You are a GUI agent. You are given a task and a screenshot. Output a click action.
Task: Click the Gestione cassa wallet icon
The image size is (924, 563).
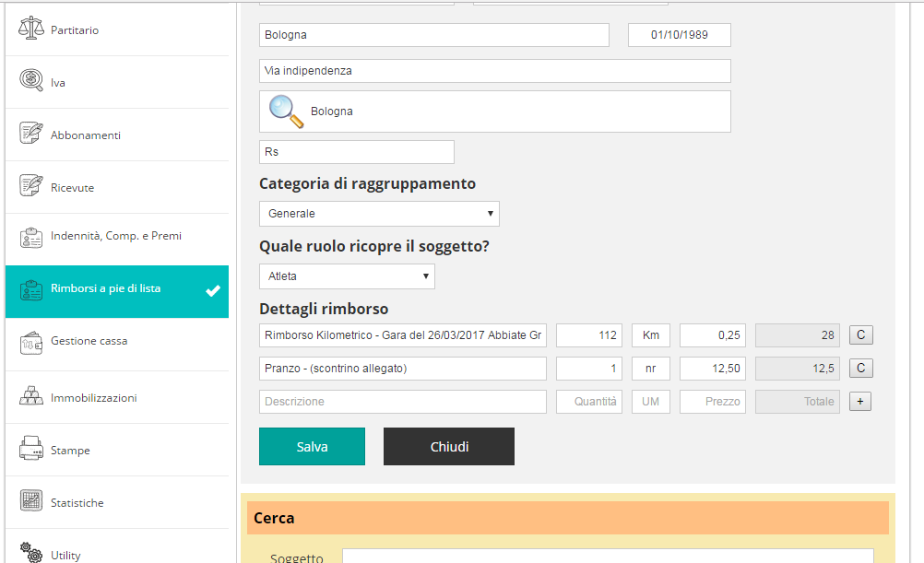pyautogui.click(x=31, y=343)
